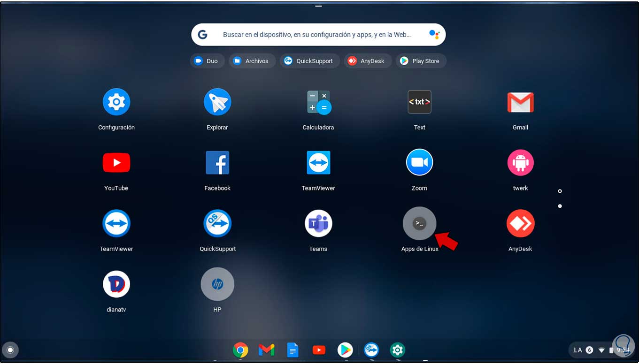Switch to the filled page indicator dot
This screenshot has height=364, width=639.
(x=560, y=206)
